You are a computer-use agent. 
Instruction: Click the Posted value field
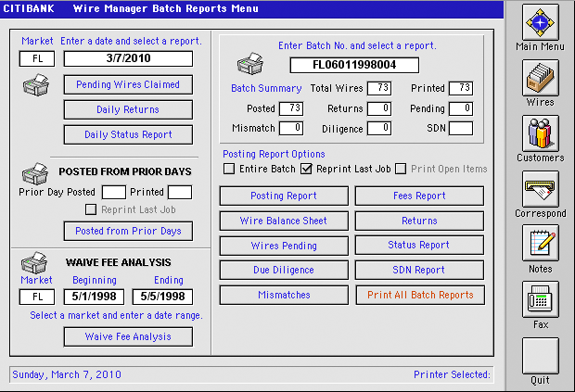pyautogui.click(x=291, y=108)
